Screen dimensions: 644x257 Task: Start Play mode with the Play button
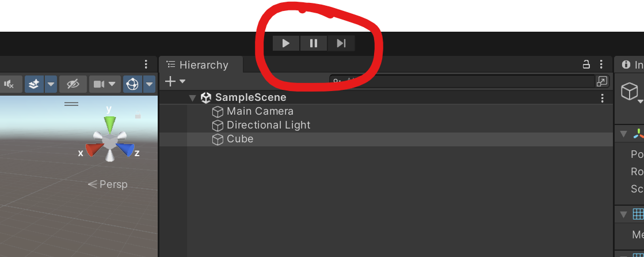pyautogui.click(x=286, y=43)
